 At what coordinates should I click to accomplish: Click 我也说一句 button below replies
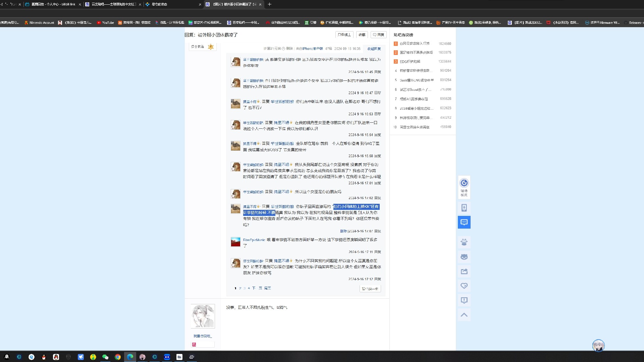[370, 289]
